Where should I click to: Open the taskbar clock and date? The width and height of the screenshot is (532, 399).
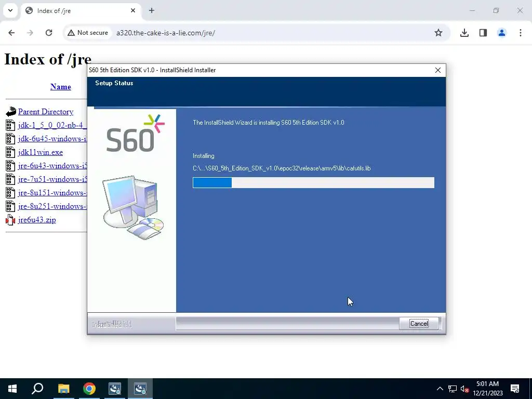pos(488,389)
